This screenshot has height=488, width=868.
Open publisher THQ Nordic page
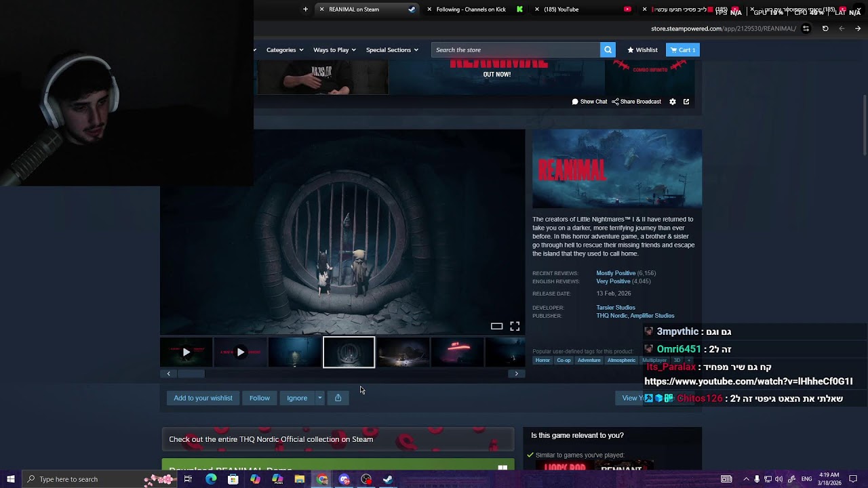click(612, 316)
